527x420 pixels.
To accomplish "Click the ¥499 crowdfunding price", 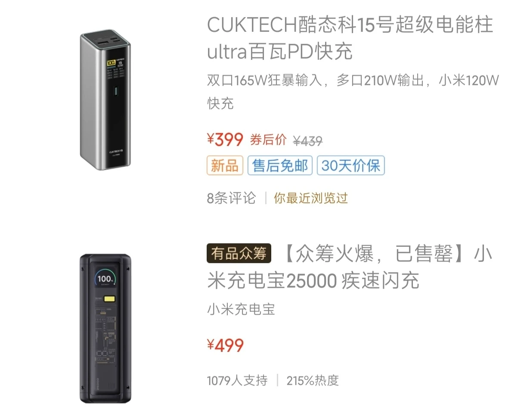I will 225,345.
